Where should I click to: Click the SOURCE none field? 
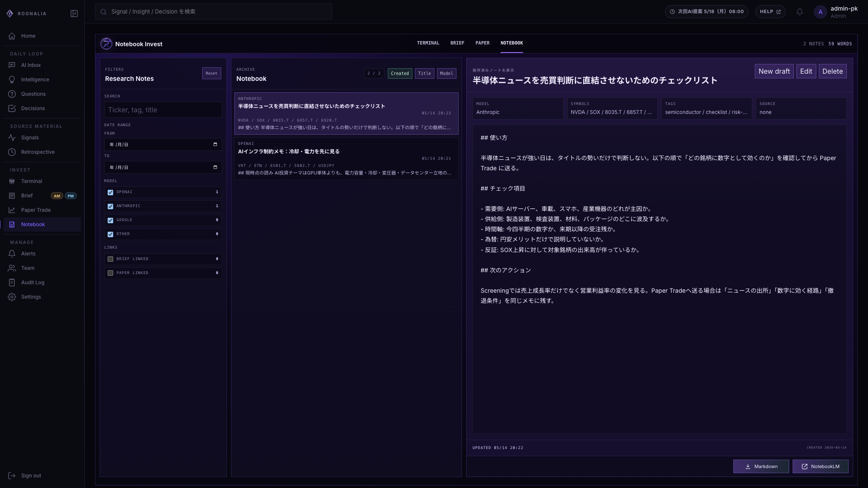[x=801, y=108]
